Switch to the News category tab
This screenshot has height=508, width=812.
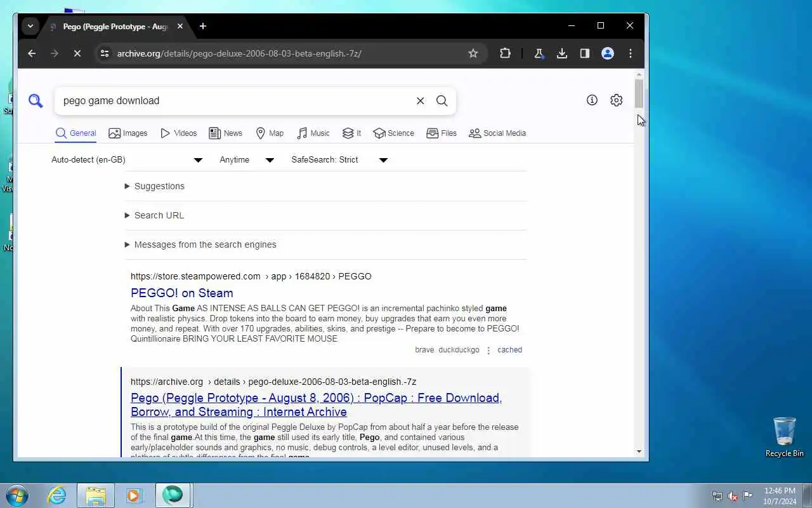225,133
